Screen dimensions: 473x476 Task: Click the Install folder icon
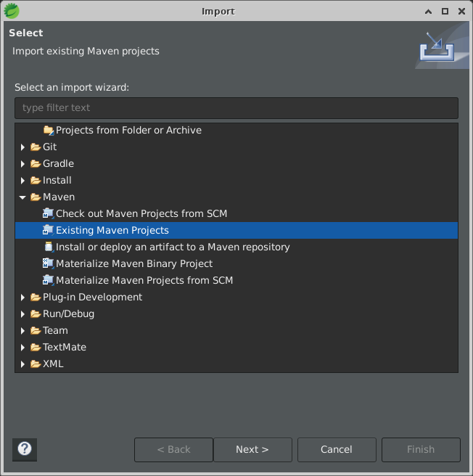[x=36, y=181]
